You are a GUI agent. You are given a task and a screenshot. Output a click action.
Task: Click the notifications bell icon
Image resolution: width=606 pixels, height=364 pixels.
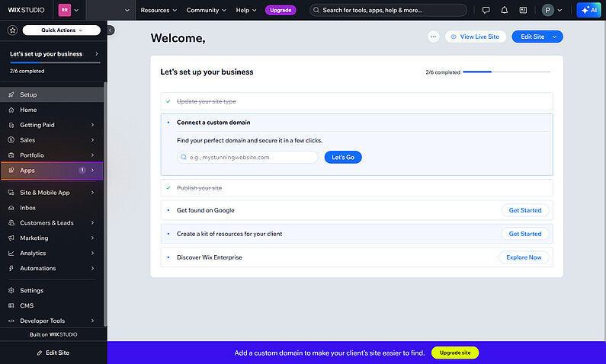(505, 11)
